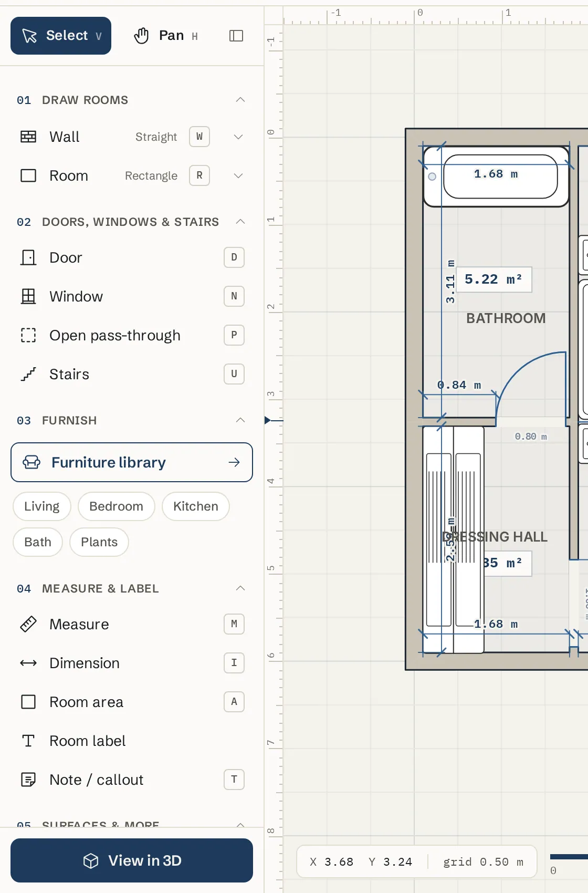588x893 pixels.
Task: Open the Wall type dropdown chevron
Action: [x=238, y=137]
